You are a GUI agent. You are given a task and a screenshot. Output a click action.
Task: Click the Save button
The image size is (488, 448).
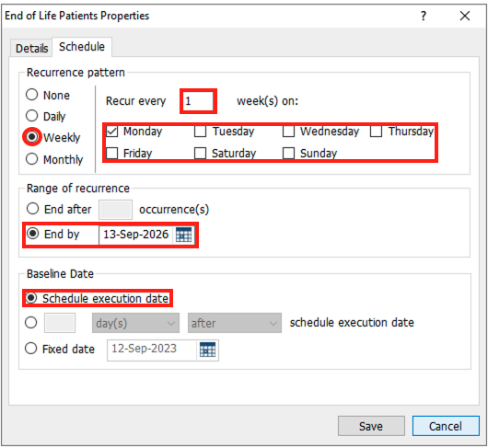tap(371, 426)
